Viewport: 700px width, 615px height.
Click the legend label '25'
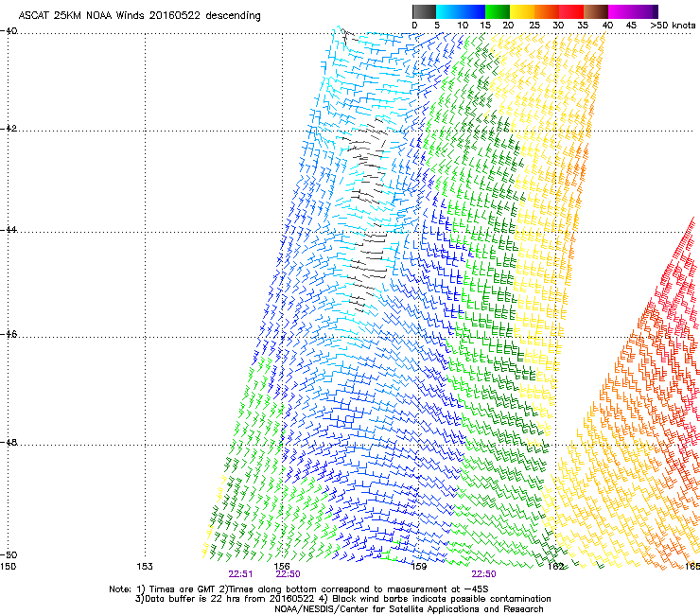coord(534,26)
